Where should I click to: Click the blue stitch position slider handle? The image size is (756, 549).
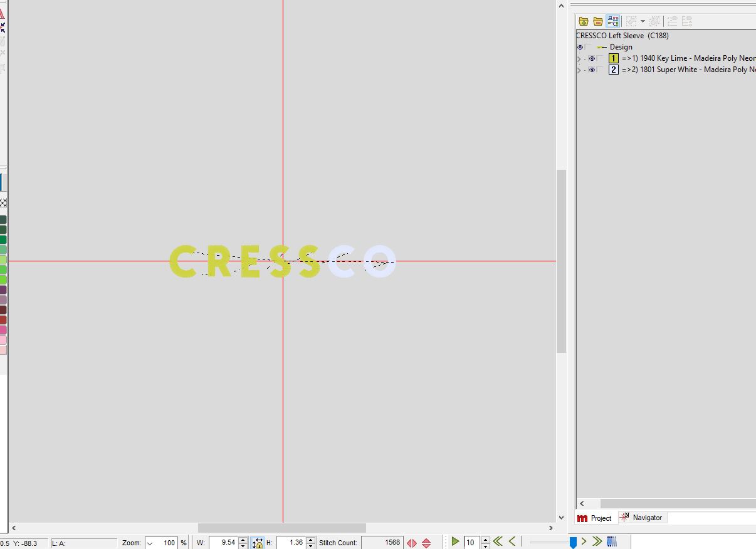tap(573, 543)
